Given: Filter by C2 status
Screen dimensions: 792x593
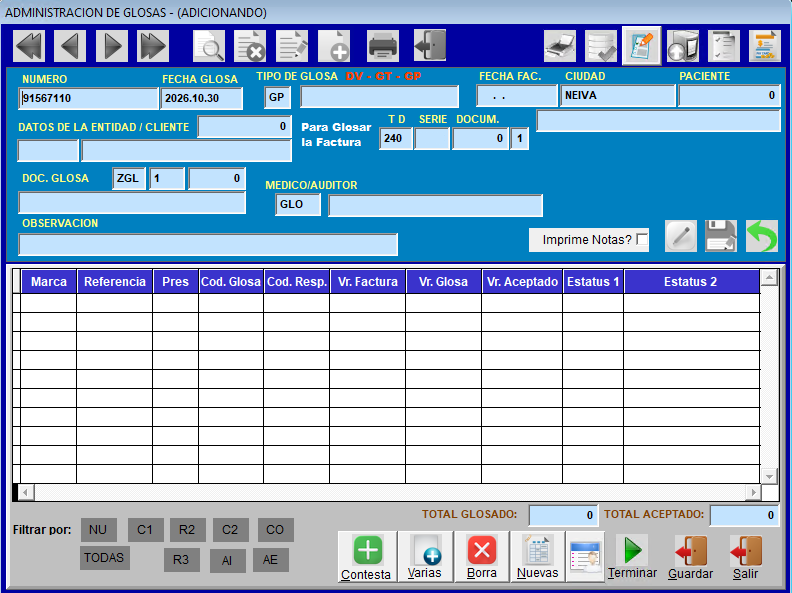Looking at the screenshot, I should click(230, 530).
